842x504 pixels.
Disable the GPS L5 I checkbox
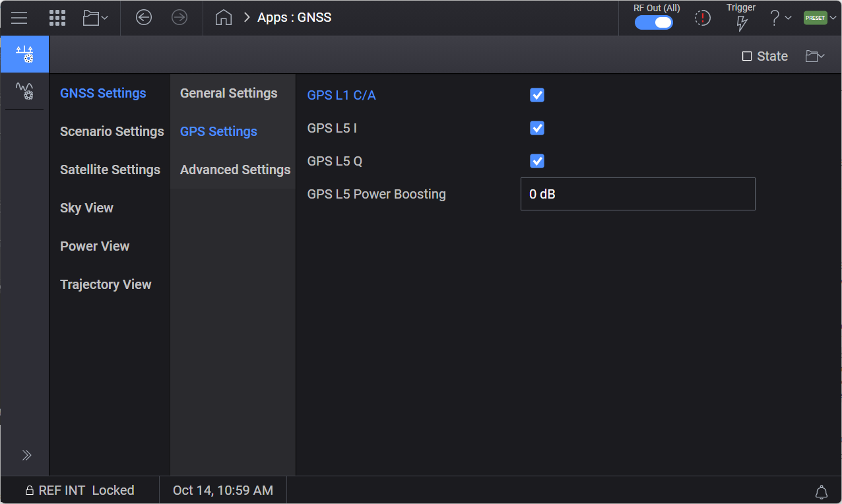tap(537, 128)
